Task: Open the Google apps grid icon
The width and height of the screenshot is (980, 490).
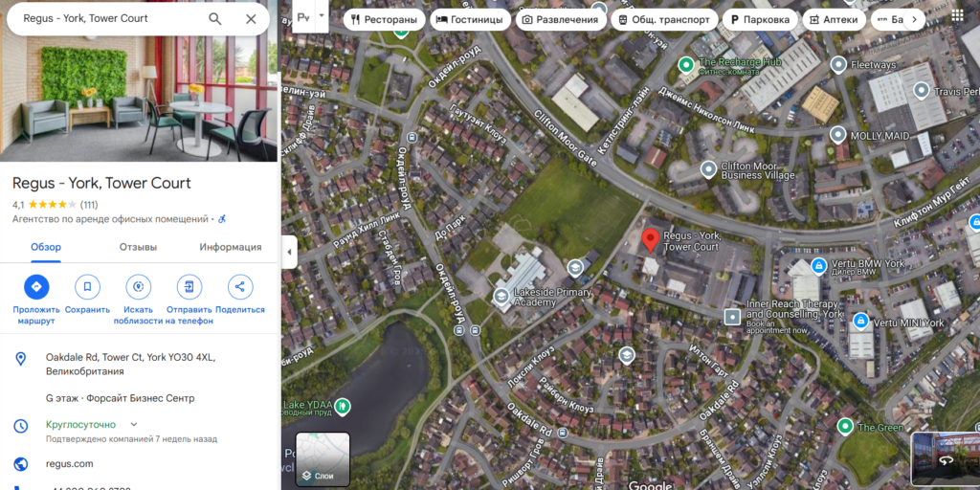Action: pyautogui.click(x=957, y=16)
